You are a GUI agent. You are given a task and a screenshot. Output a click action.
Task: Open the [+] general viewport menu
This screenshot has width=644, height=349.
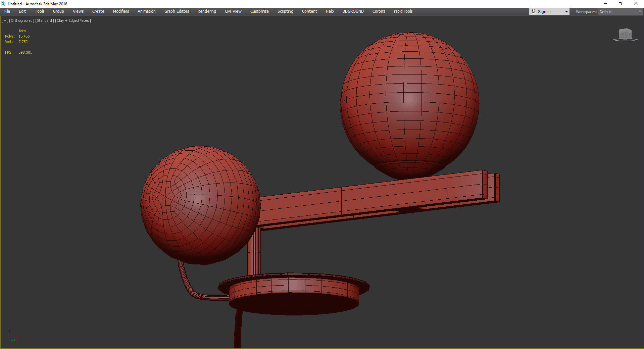(5, 20)
